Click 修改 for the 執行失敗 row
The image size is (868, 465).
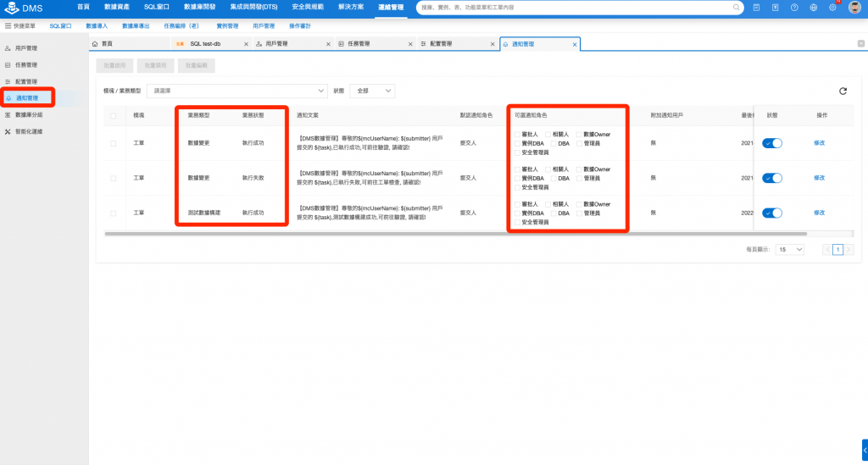click(820, 178)
